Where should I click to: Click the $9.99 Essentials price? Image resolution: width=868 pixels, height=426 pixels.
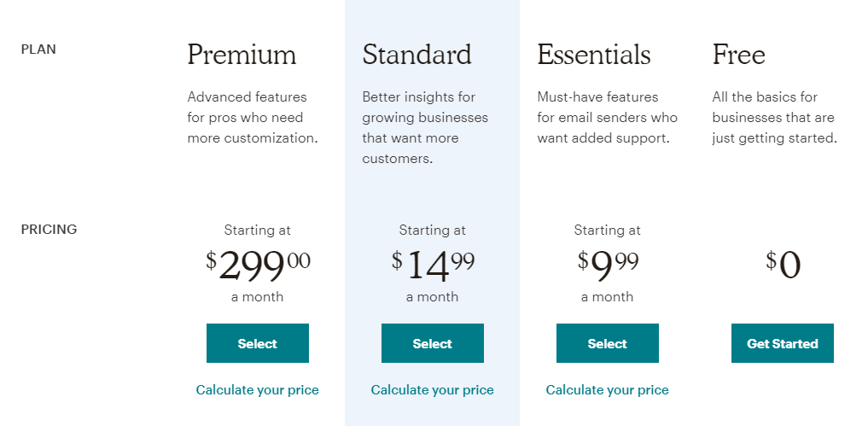pyautogui.click(x=608, y=265)
